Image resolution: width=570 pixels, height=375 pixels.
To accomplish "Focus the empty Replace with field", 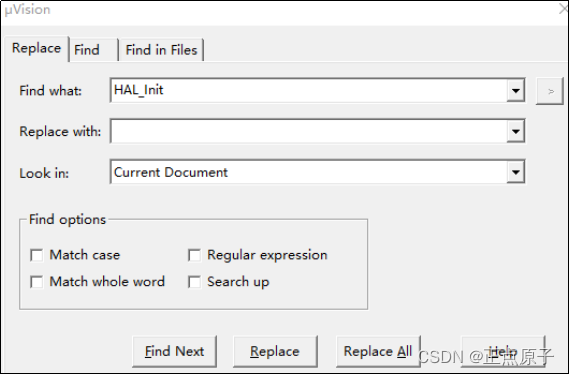I will pos(308,131).
